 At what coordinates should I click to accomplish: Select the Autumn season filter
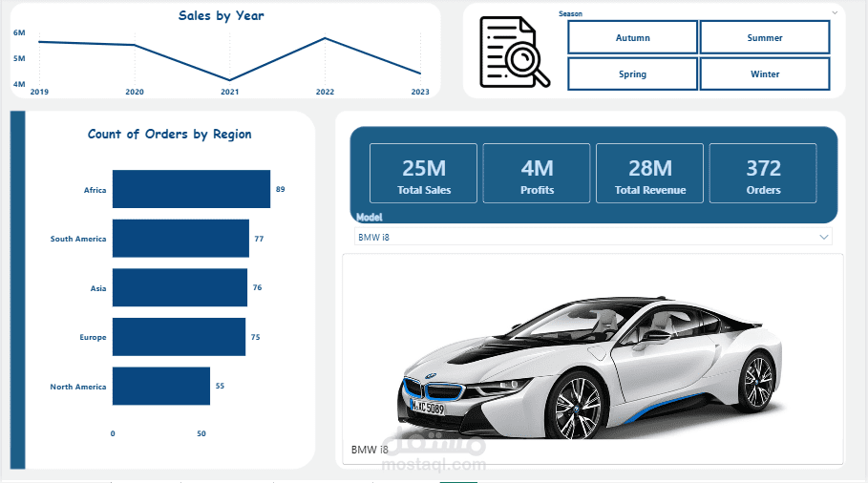click(632, 37)
